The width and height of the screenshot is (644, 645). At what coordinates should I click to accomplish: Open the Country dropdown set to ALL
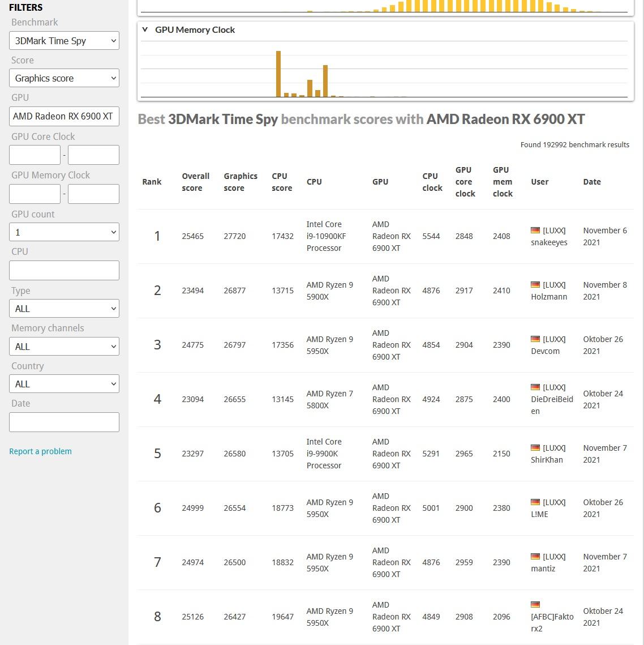64,384
